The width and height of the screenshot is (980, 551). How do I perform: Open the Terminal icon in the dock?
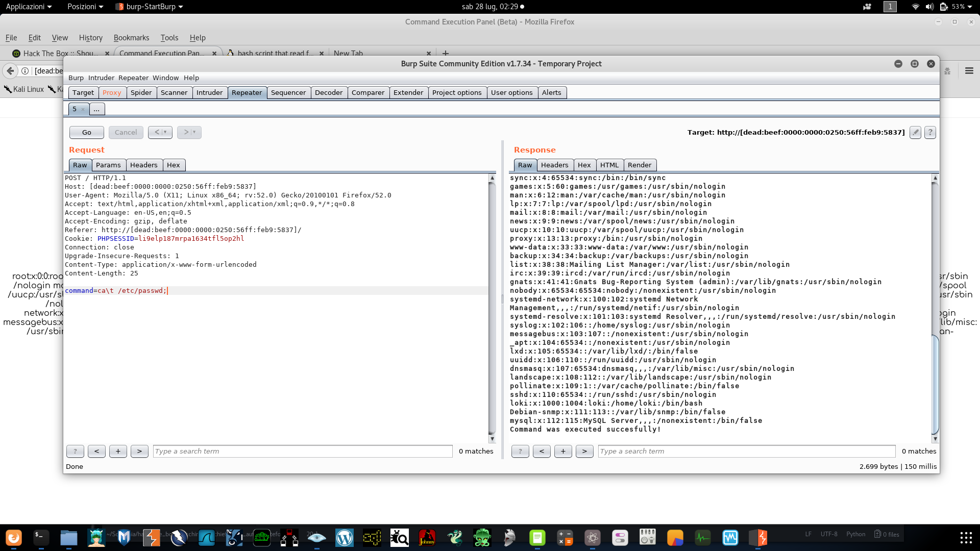pos(41,537)
